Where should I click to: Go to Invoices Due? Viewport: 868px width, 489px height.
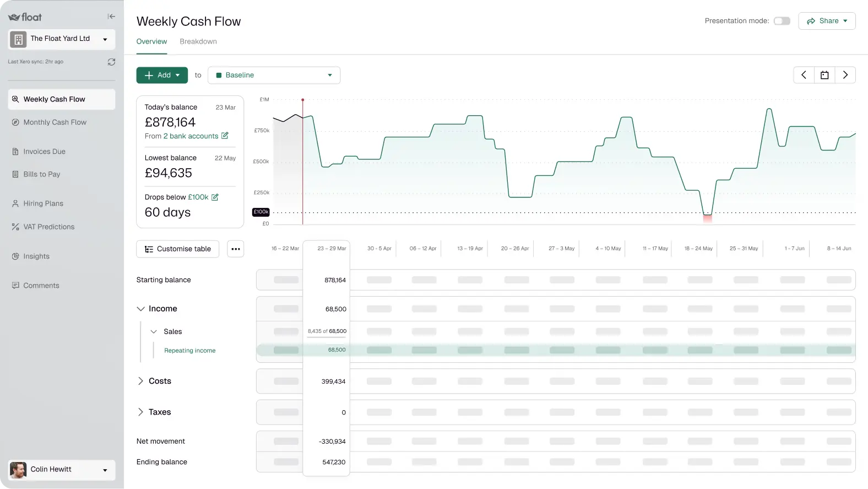pos(44,152)
